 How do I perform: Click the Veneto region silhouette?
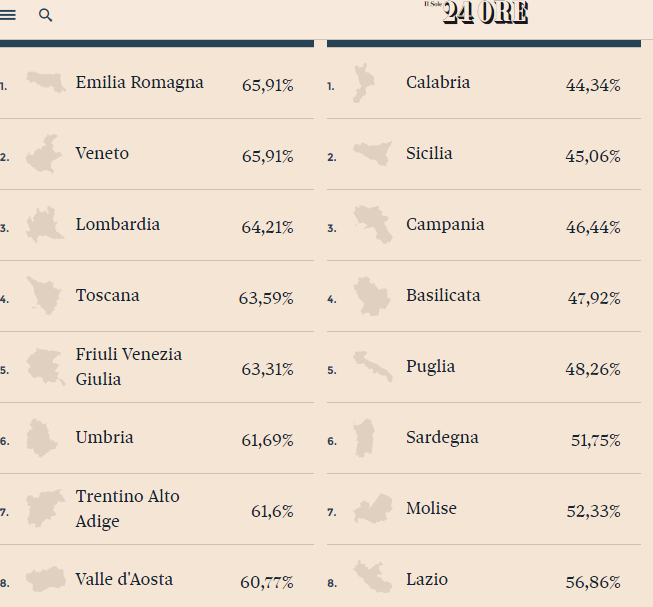tap(44, 154)
